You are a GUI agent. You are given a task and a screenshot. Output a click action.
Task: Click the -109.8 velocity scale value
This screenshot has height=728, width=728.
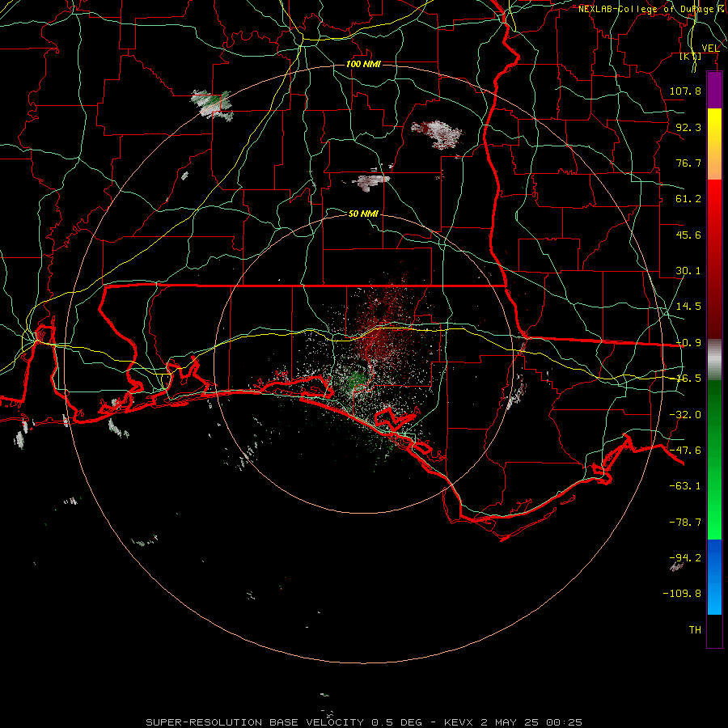(x=682, y=594)
